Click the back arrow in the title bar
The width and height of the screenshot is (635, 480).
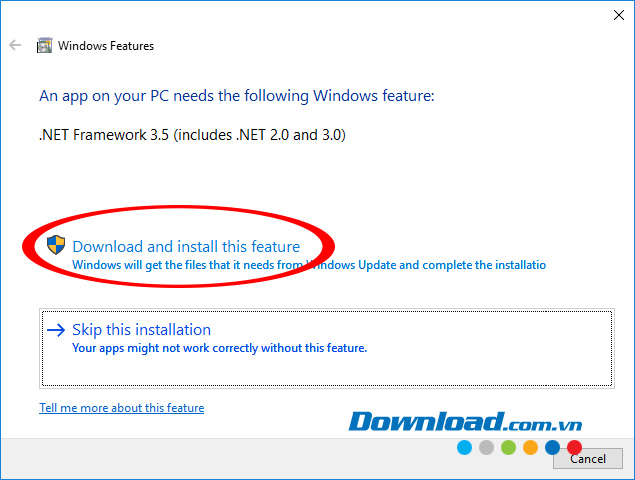click(x=14, y=45)
